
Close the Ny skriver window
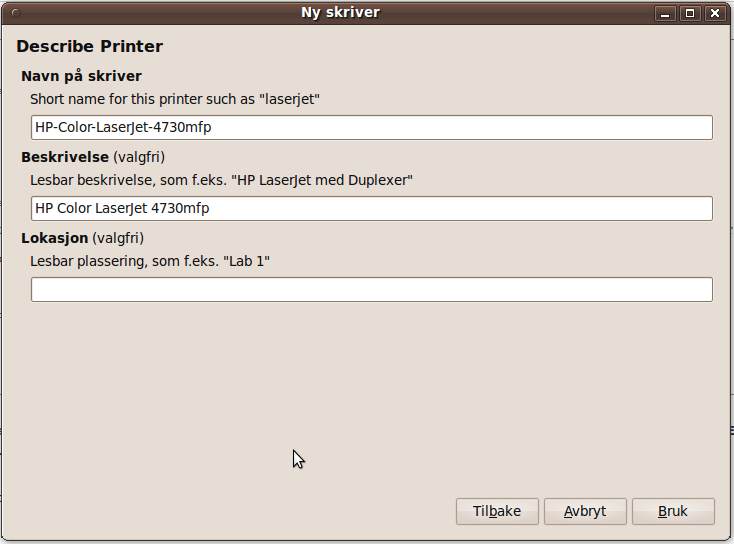click(714, 13)
